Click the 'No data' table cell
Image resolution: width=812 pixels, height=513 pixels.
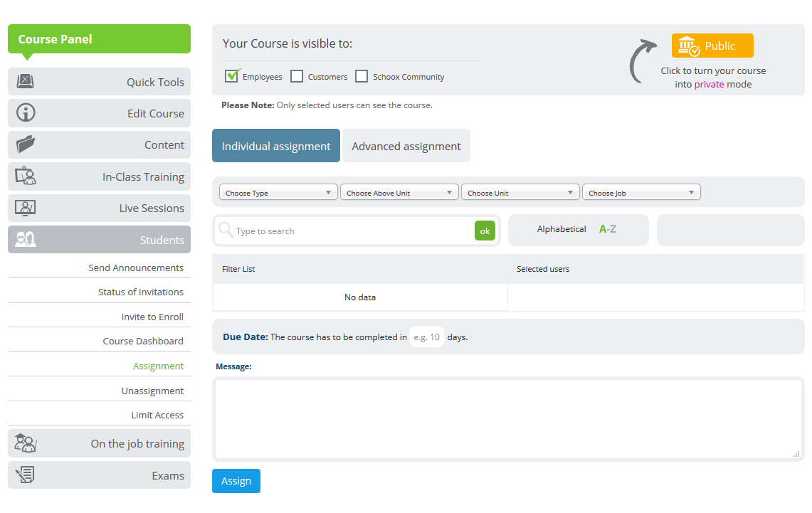click(x=360, y=297)
